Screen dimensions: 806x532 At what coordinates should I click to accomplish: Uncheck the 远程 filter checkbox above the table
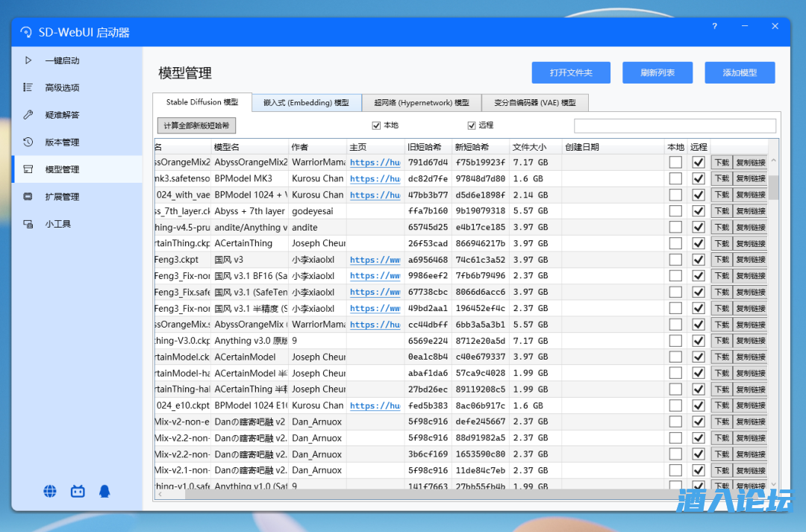(472, 125)
